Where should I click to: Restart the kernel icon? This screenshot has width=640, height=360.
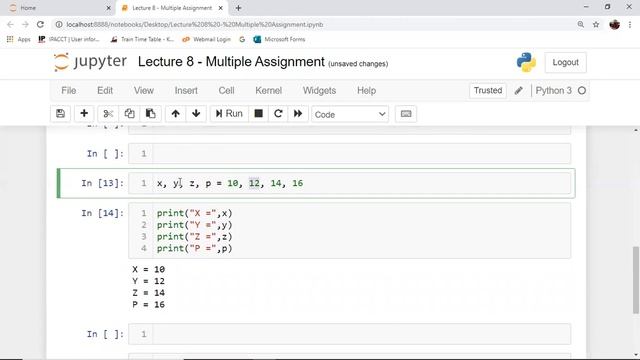point(278,114)
